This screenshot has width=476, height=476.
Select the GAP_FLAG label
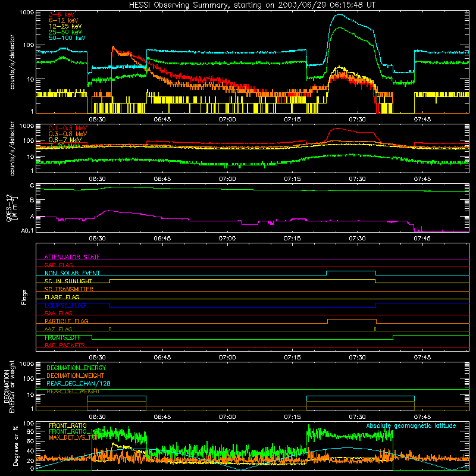click(58, 265)
